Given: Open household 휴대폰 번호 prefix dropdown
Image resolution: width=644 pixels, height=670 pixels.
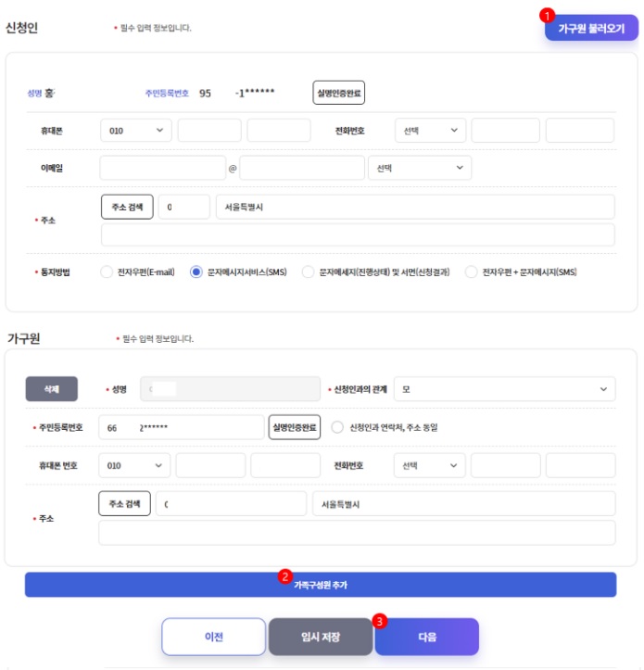Looking at the screenshot, I should coord(134,465).
